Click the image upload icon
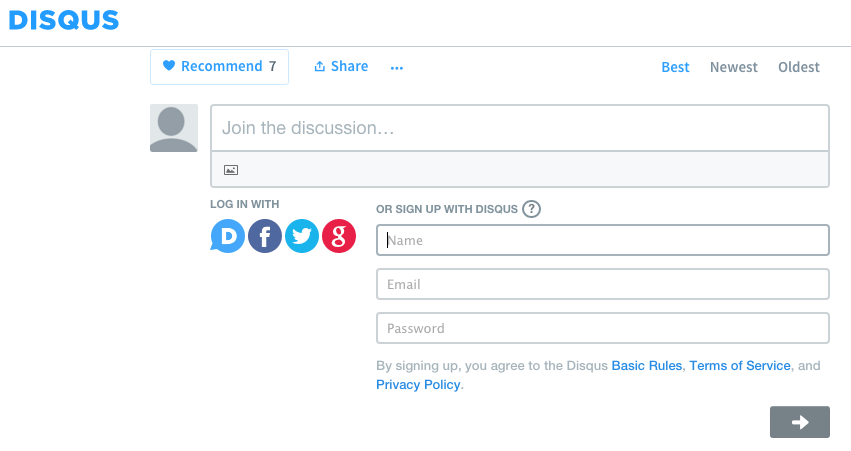 230,170
